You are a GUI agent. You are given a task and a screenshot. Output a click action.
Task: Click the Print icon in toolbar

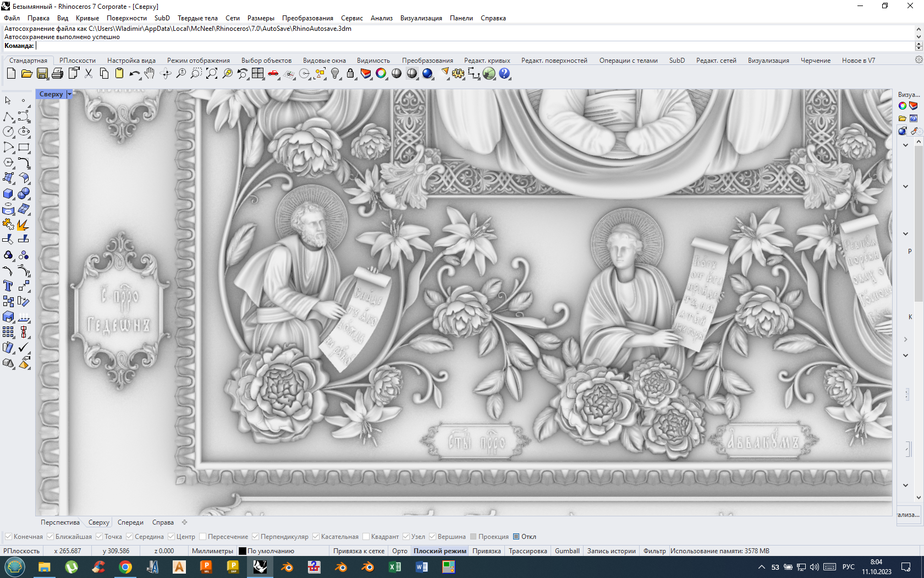[x=57, y=73]
